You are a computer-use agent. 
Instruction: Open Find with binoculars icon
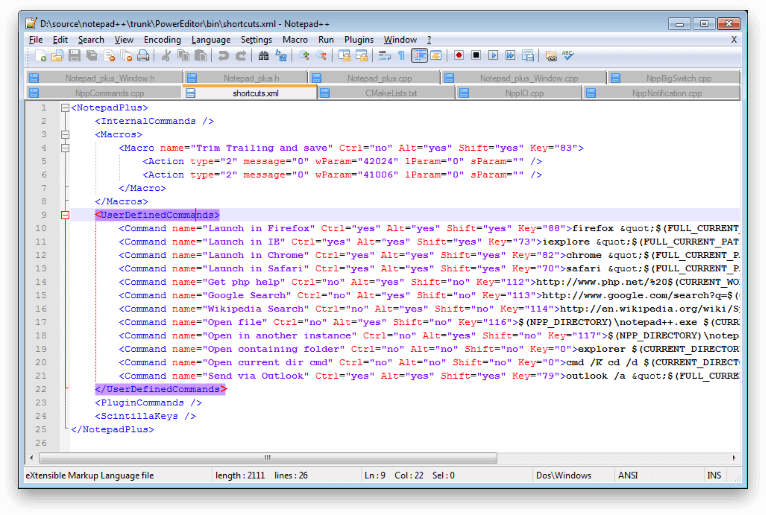[x=264, y=56]
